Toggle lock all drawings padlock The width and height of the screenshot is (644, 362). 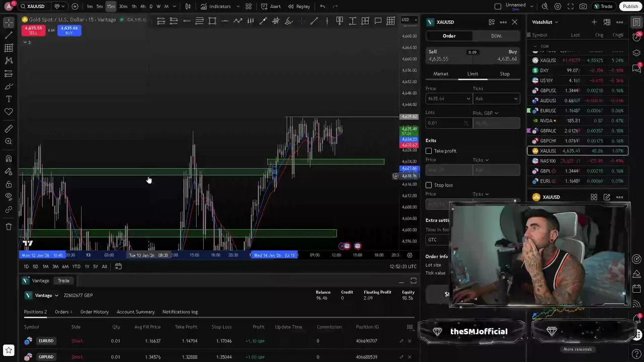(x=9, y=184)
